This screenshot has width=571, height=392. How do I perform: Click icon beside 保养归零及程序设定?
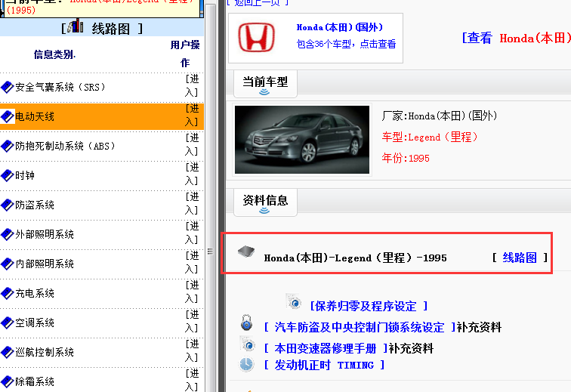tap(294, 301)
